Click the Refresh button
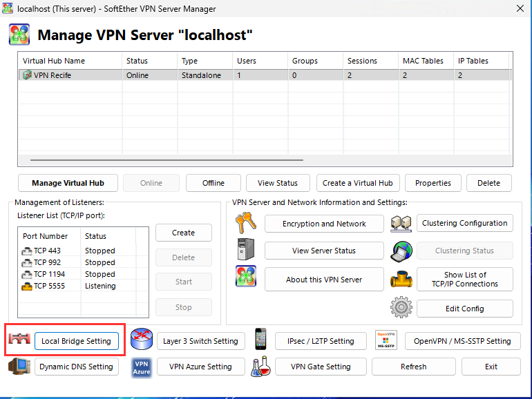532x399 pixels. coord(414,367)
